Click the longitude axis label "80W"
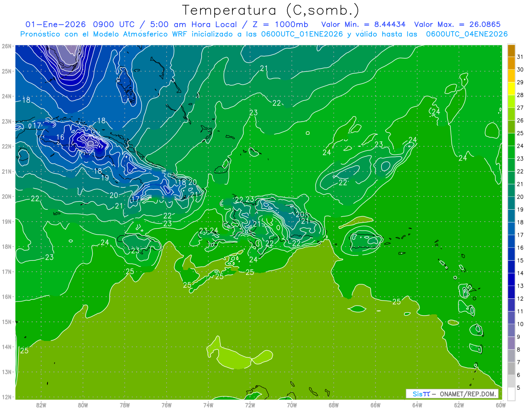Screen dimensions: 532x411 point(83,405)
